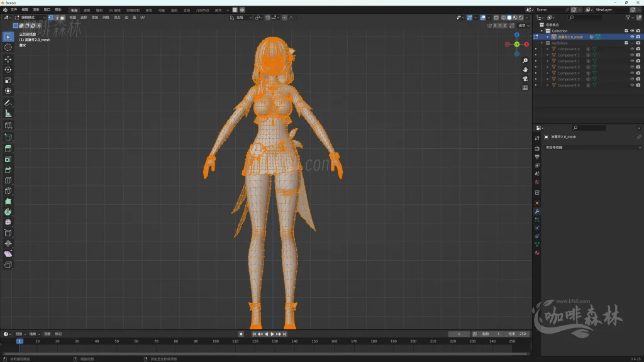Open the Render menu
The height and width of the screenshot is (362, 644).
tap(36, 10)
